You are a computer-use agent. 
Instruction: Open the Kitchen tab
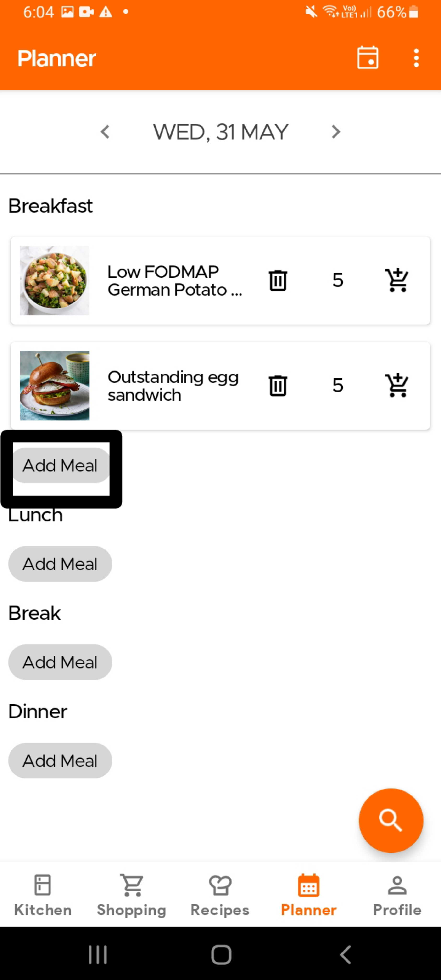point(43,894)
